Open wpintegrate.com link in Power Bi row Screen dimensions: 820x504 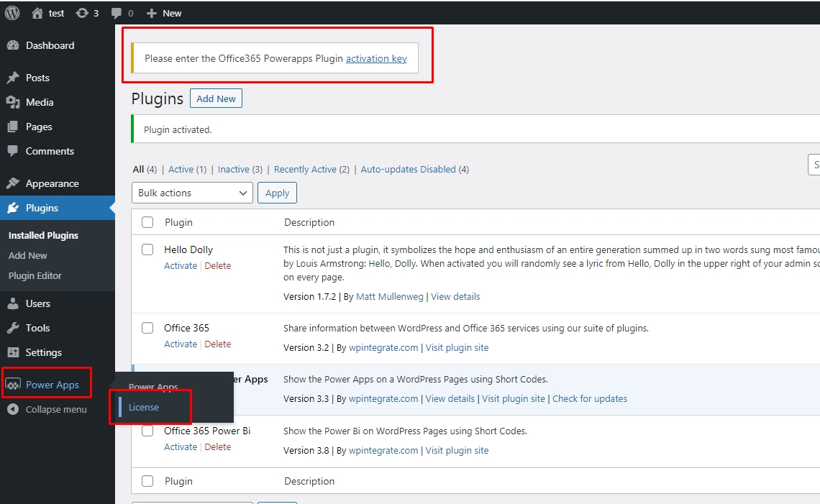[383, 450]
